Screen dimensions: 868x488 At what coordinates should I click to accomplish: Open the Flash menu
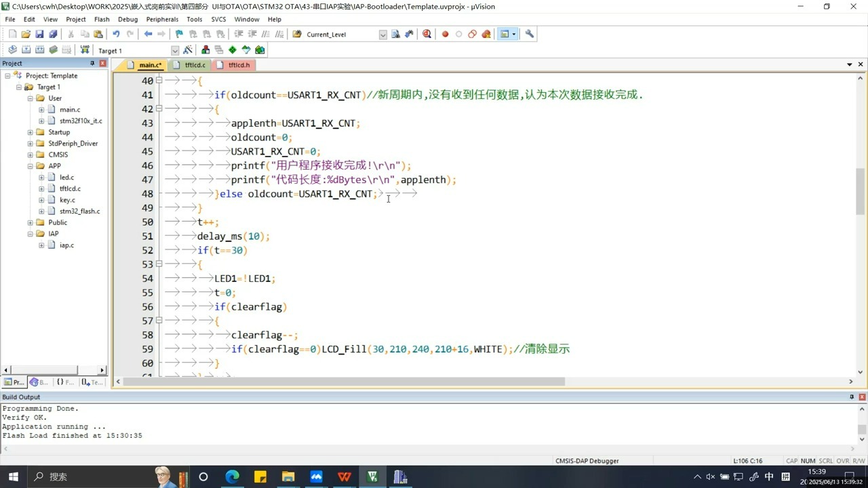pos(102,19)
